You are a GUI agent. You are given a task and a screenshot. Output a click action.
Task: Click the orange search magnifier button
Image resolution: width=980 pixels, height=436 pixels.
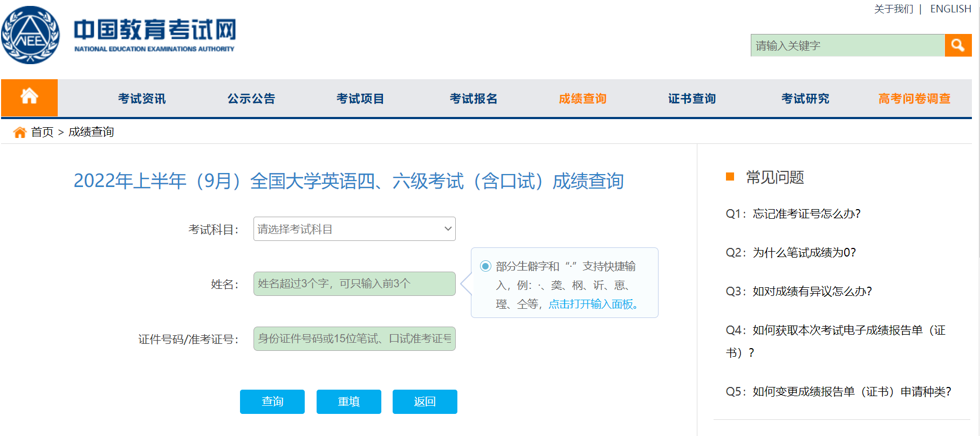[958, 45]
